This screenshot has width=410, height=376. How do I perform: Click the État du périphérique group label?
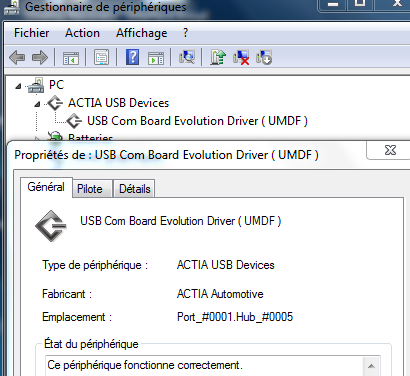pos(91,344)
